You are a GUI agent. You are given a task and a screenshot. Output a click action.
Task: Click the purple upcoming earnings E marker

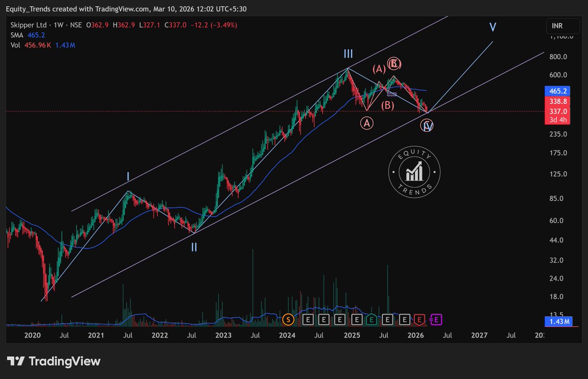(x=437, y=320)
